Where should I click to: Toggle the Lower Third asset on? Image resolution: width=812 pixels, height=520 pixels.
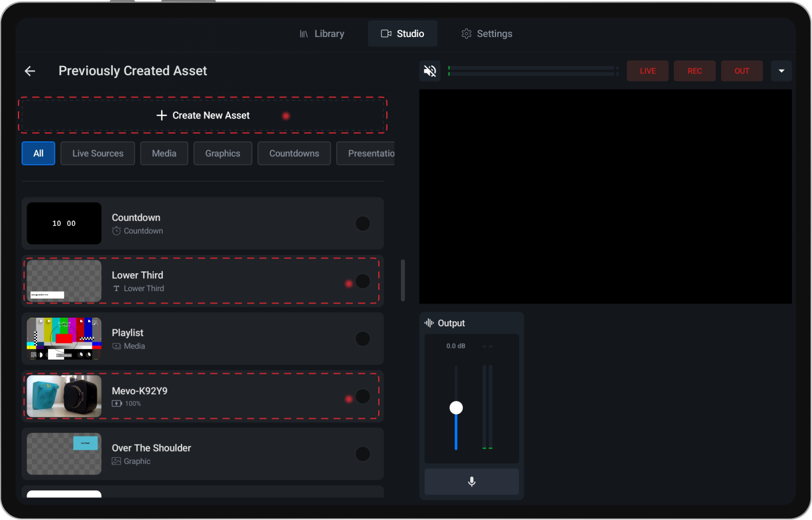click(362, 281)
